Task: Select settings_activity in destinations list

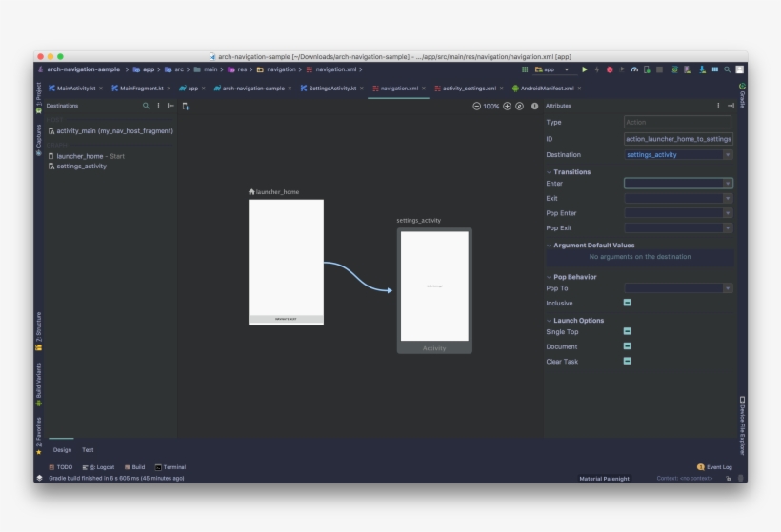Action: pyautogui.click(x=77, y=167)
